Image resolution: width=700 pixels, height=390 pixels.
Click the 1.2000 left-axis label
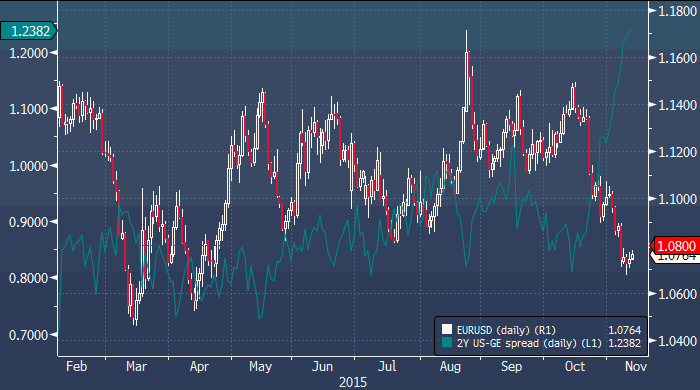point(29,54)
